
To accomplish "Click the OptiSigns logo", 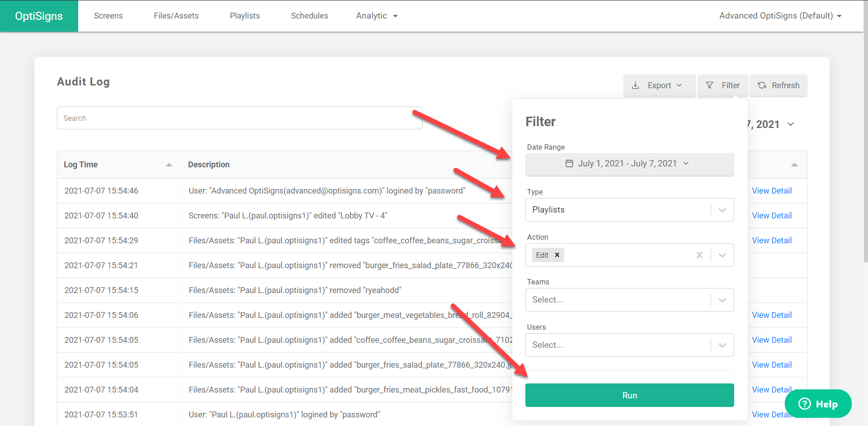I will click(x=39, y=16).
